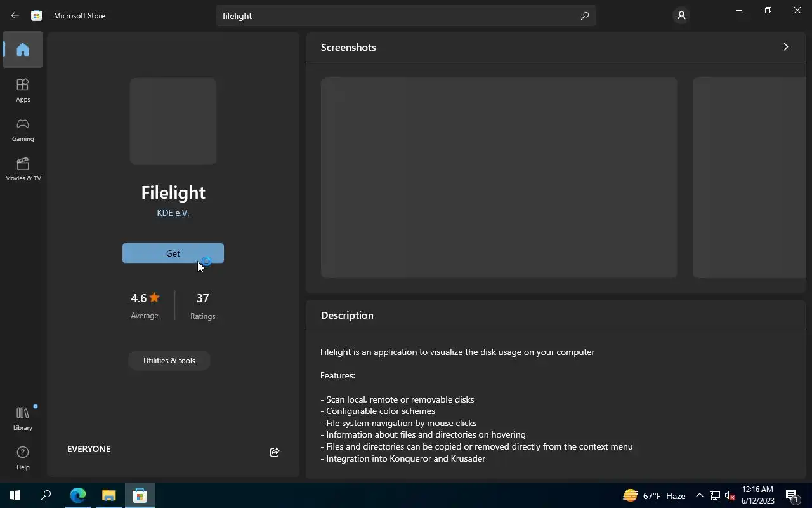The image size is (812, 508).
Task: Open the Library section
Action: [x=23, y=418]
